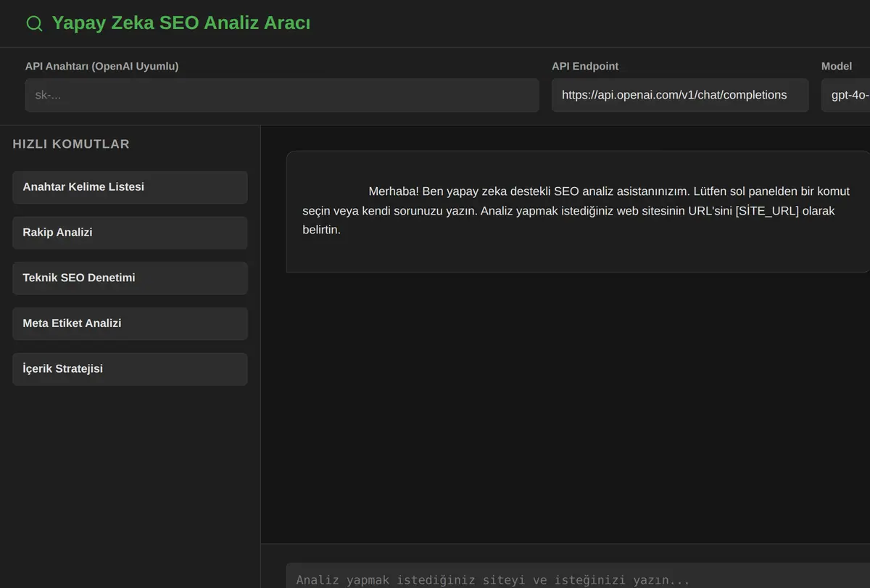Open the Model field showing gpt-4o
This screenshot has width=870, height=588.
click(846, 95)
